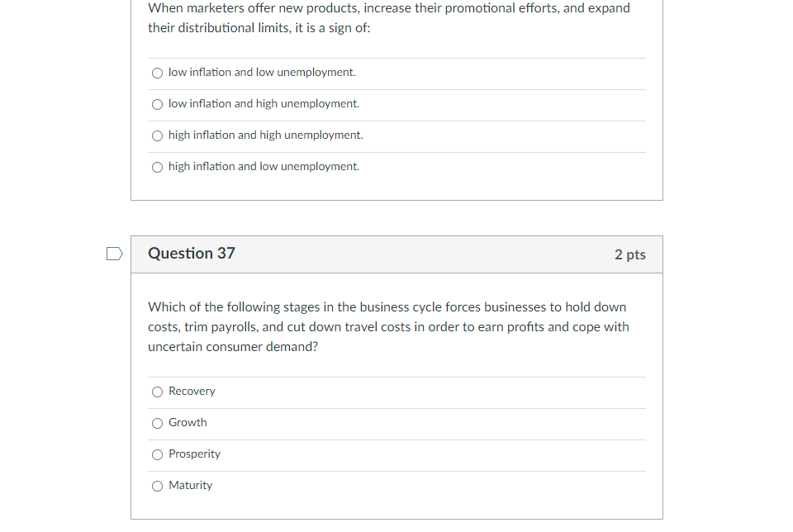Click the 'Prosperity' answer label text
This screenshot has width=793, height=532.
coord(195,454)
